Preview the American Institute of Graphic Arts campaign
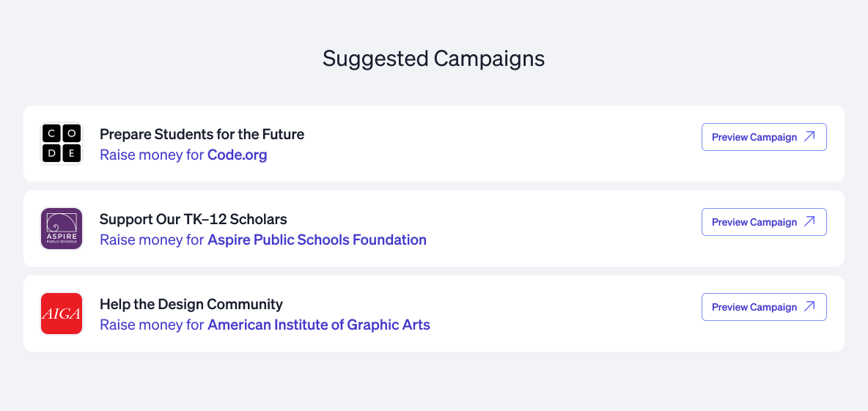Screen dimensions: 868x411 click(x=764, y=307)
